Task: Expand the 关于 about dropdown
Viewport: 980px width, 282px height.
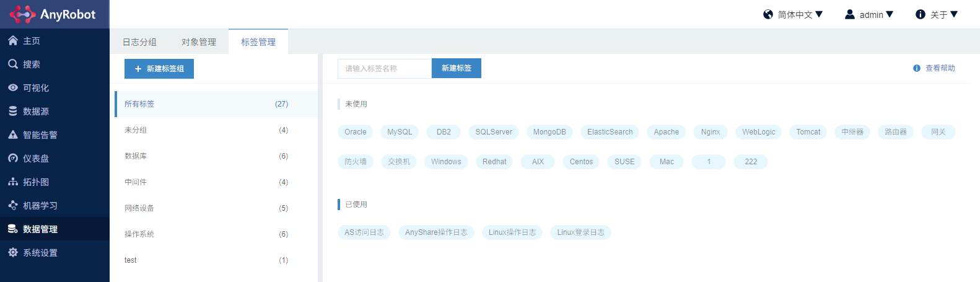Action: (x=937, y=14)
